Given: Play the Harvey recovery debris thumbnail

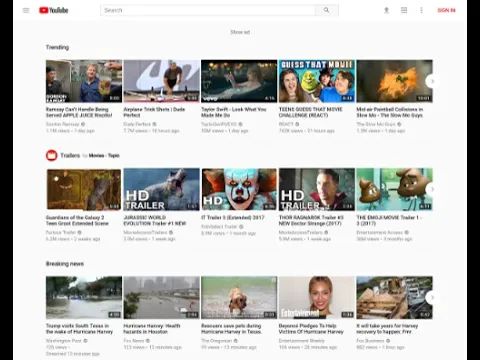Looking at the screenshot, I should coord(394,298).
